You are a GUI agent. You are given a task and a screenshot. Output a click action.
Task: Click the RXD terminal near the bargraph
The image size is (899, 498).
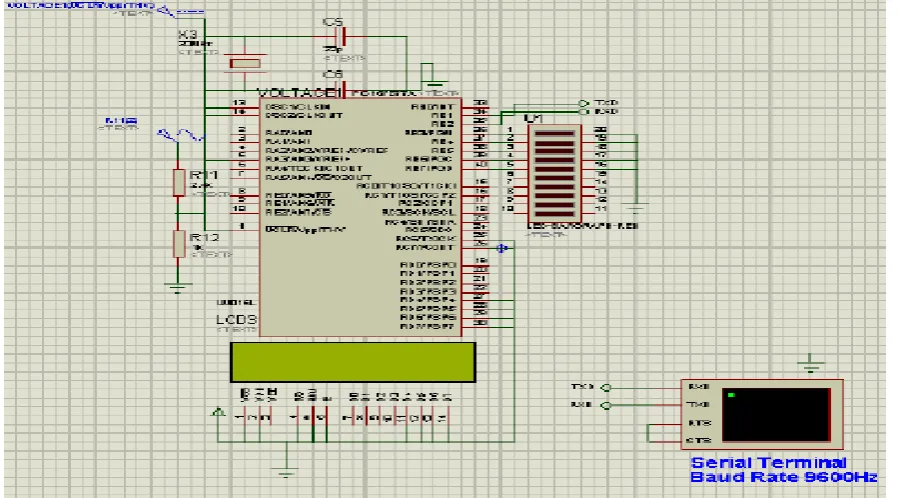(583, 112)
